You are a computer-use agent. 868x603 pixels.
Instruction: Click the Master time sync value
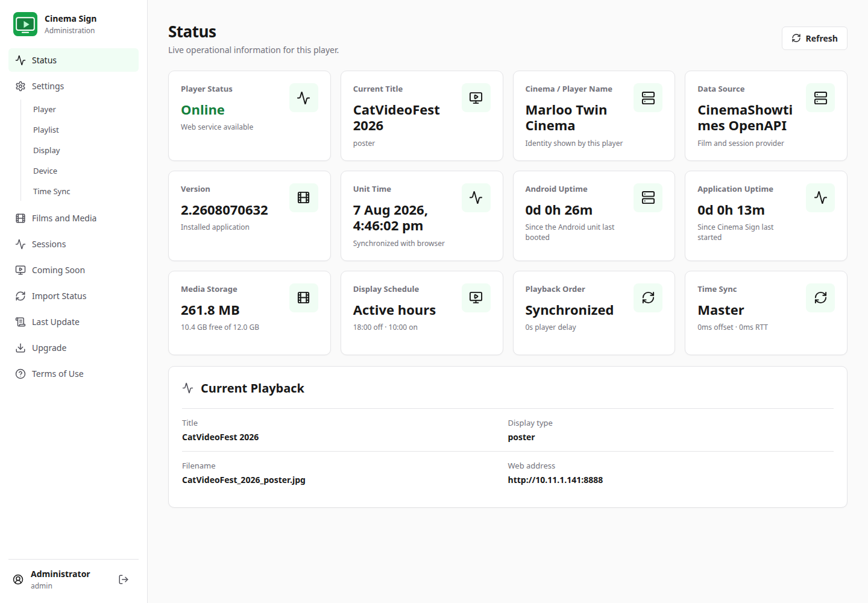coord(720,310)
